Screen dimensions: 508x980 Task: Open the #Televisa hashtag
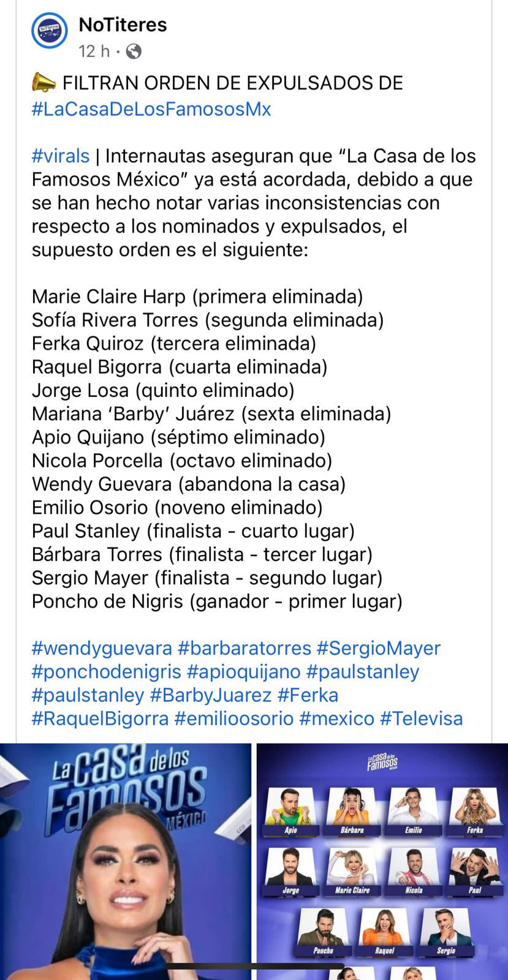click(x=421, y=718)
